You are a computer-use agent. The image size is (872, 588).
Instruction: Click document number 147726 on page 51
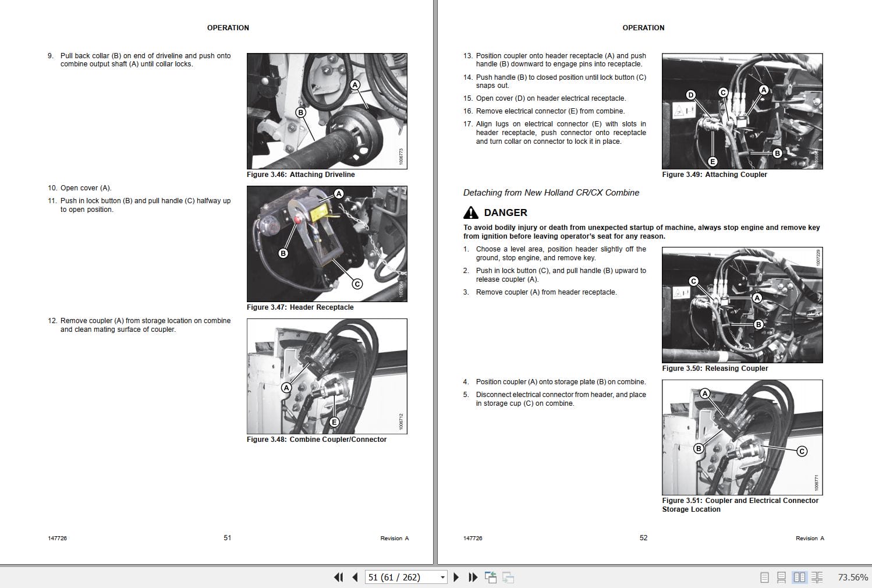click(x=57, y=539)
